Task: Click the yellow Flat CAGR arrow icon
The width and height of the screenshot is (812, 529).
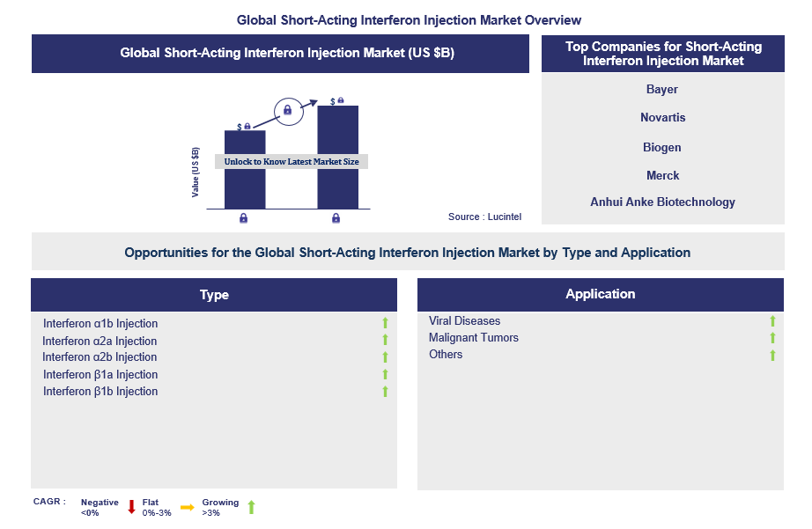Action: point(188,507)
